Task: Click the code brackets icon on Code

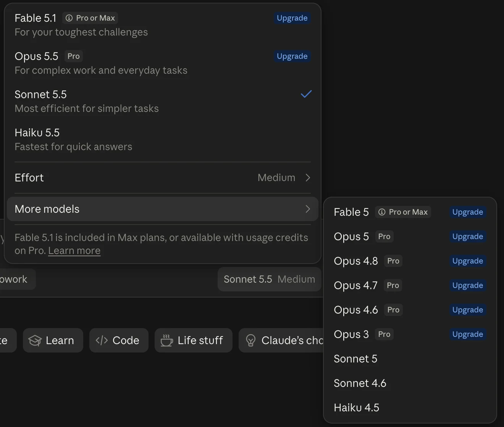Action: tap(102, 340)
